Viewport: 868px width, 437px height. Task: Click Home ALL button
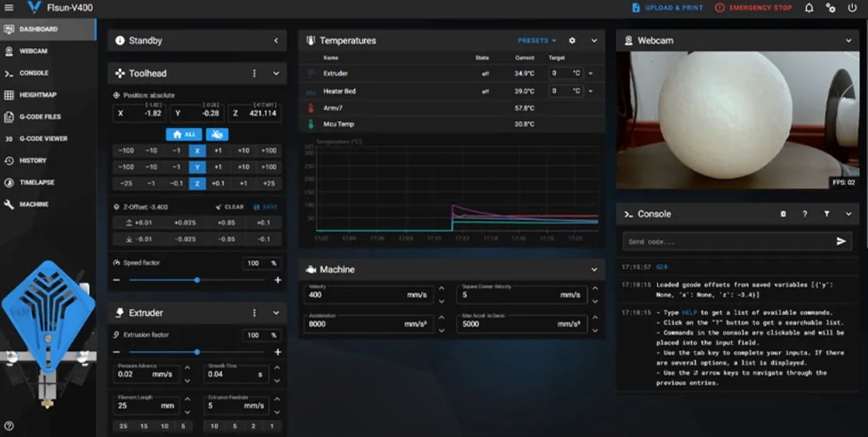coord(184,134)
